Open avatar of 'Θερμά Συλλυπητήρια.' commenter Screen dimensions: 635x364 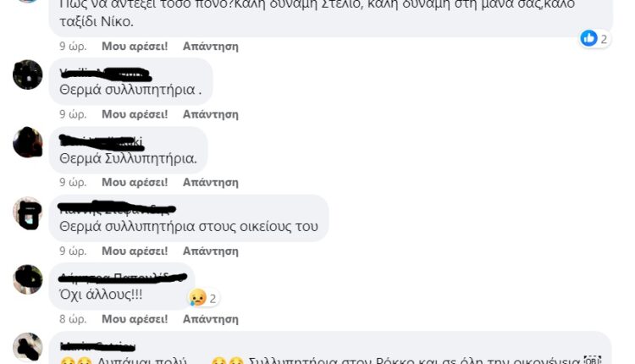click(28, 142)
